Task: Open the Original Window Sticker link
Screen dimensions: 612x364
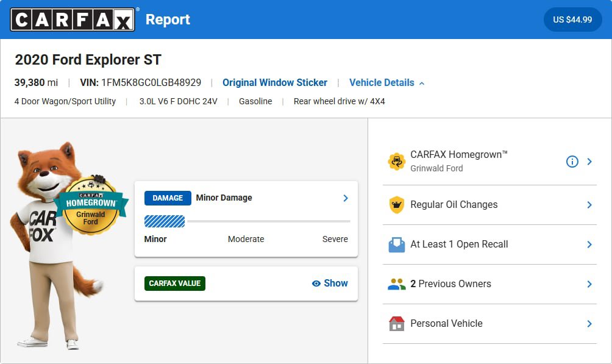Action: point(275,83)
